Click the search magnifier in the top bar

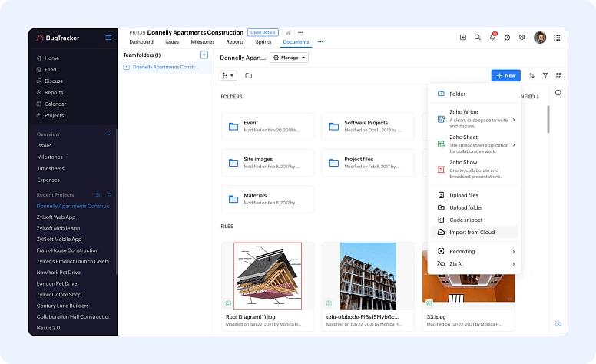coord(478,37)
